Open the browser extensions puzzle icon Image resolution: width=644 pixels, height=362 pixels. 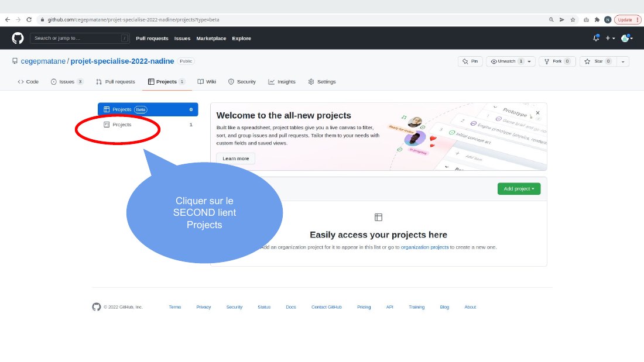click(x=597, y=20)
